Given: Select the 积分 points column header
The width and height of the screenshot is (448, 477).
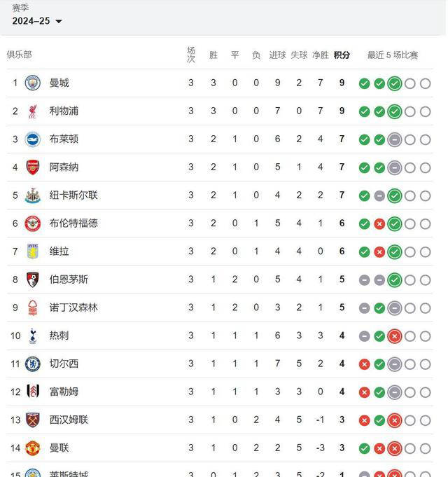Looking at the screenshot, I should [x=342, y=55].
